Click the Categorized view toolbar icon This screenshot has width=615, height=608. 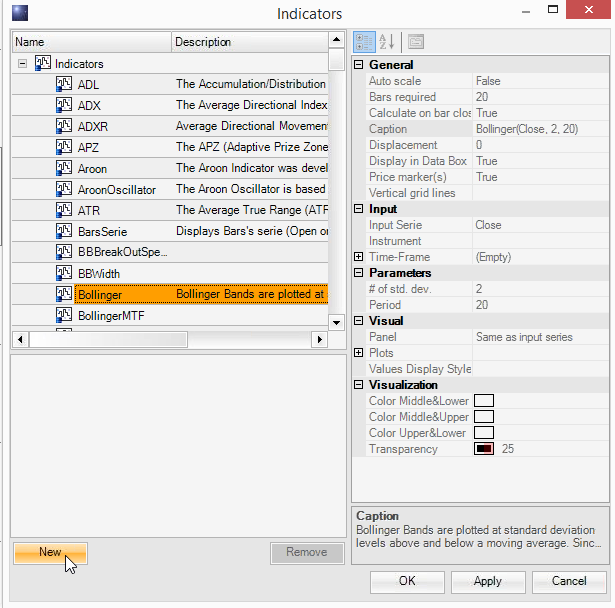364,42
